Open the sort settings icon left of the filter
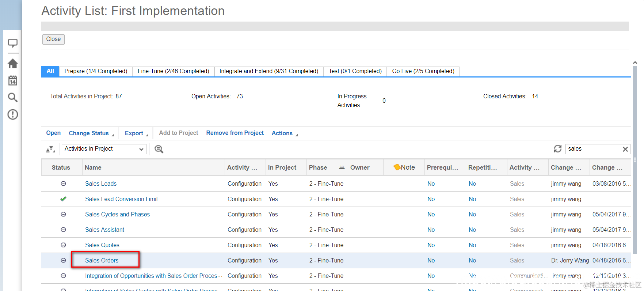The height and width of the screenshot is (291, 644). pyautogui.click(x=50, y=149)
